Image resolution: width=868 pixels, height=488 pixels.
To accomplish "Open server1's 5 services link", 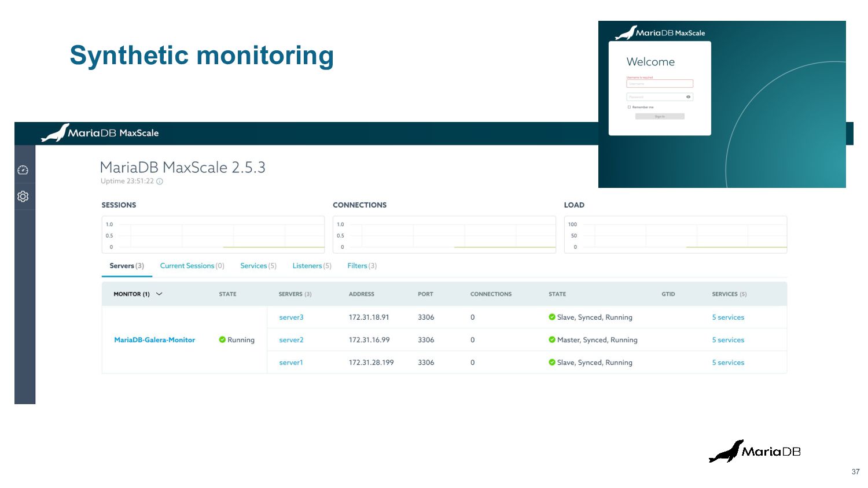I will (728, 363).
